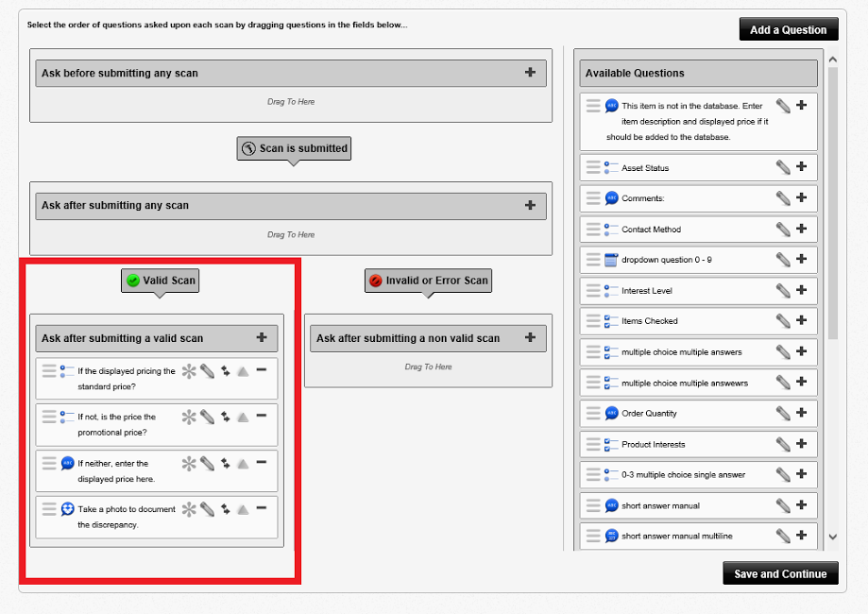Screen dimensions: 868x614
Task: Add the Product Interests question
Action: (801, 444)
